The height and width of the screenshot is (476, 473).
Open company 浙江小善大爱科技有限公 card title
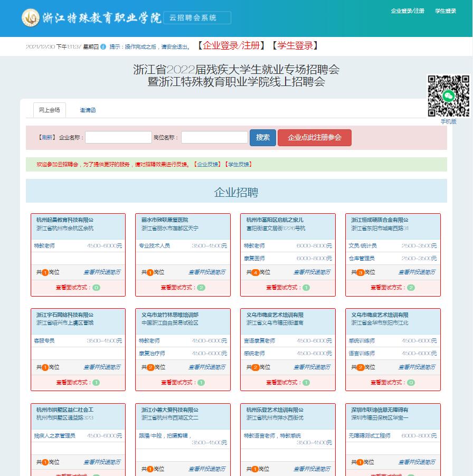tap(170, 410)
